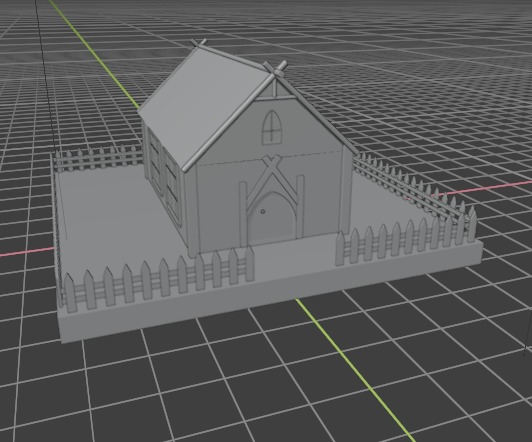Click the front-left picket fence section
The width and height of the screenshot is (532, 442).
point(158,280)
